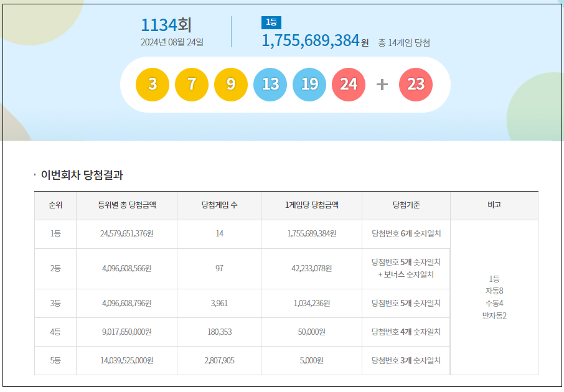The width and height of the screenshot is (564, 392).
Task: Click the date 2024년 08월 24일
Action: pos(172,42)
